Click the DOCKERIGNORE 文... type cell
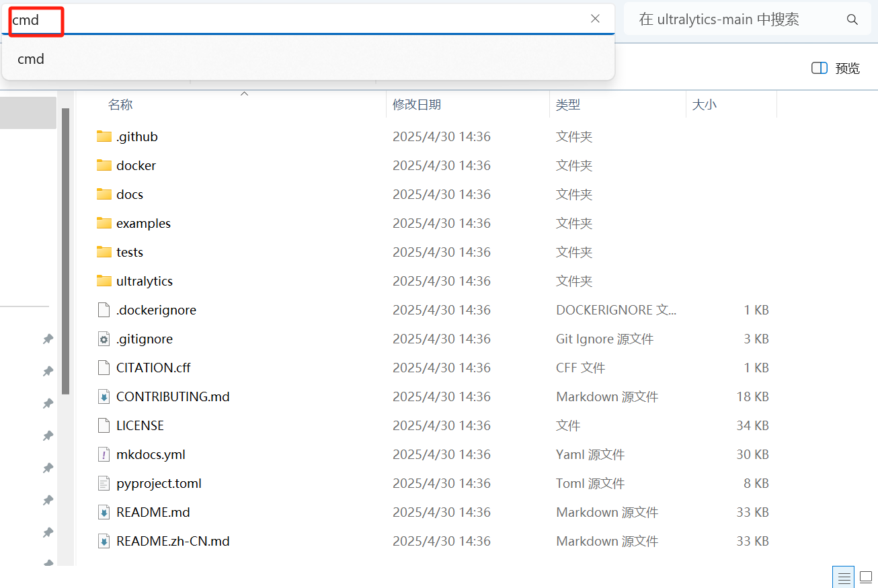 pos(616,310)
